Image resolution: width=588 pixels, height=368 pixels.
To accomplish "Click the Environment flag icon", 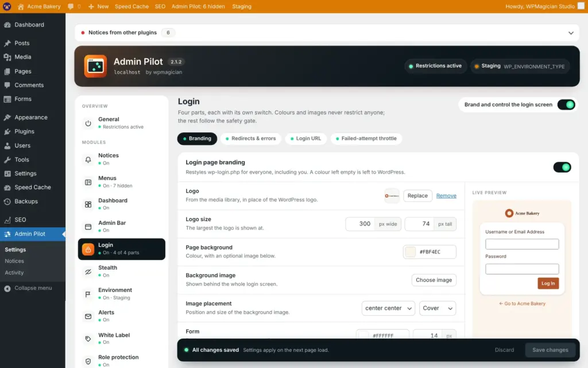I will pyautogui.click(x=88, y=294).
